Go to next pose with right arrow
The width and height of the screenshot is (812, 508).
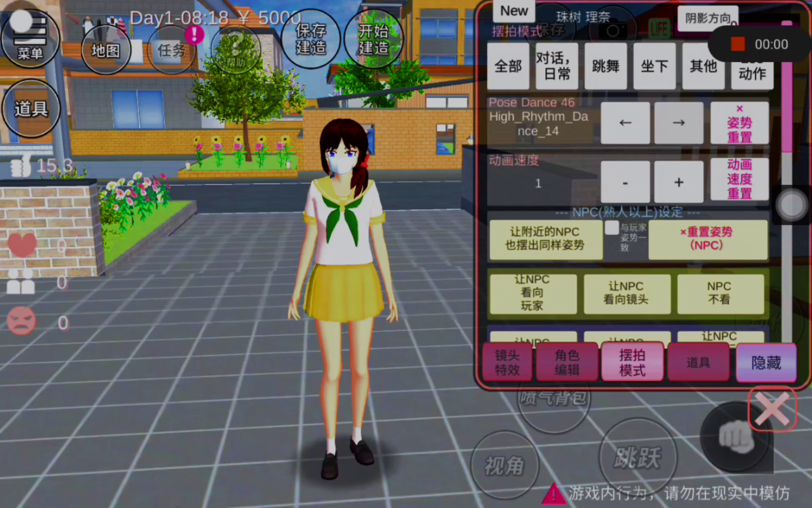pos(679,123)
